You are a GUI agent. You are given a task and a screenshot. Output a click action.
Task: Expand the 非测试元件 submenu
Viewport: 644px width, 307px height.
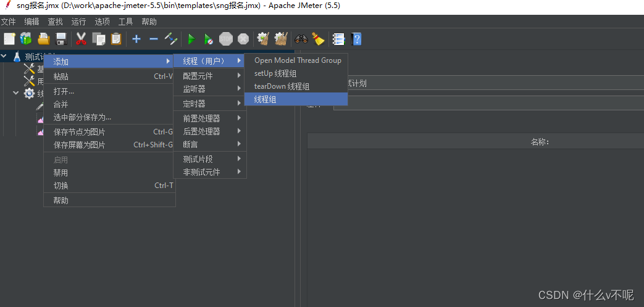tap(209, 172)
